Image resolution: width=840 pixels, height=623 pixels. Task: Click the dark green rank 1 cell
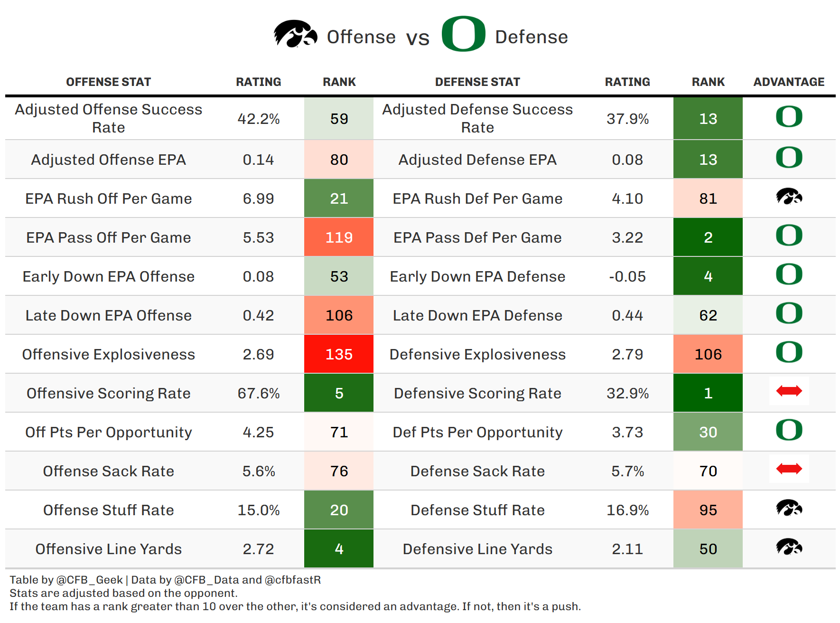click(708, 393)
